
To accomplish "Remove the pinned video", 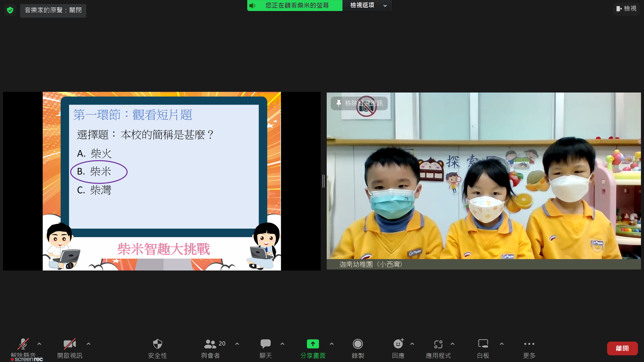I will pyautogui.click(x=359, y=103).
